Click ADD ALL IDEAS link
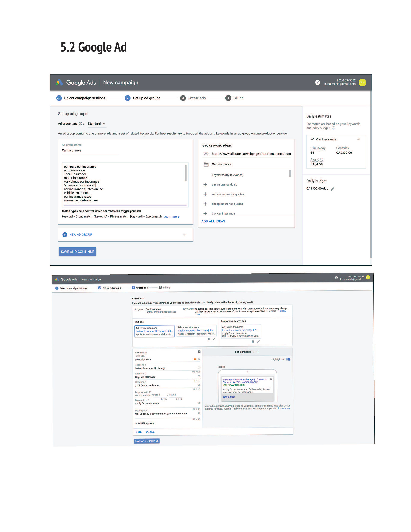The image size is (411, 532). [213, 221]
